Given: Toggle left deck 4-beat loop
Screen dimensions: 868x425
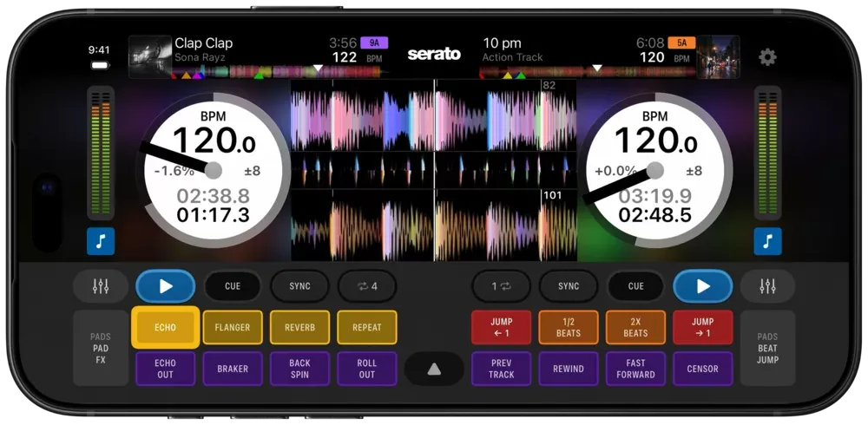Looking at the screenshot, I should [x=367, y=286].
